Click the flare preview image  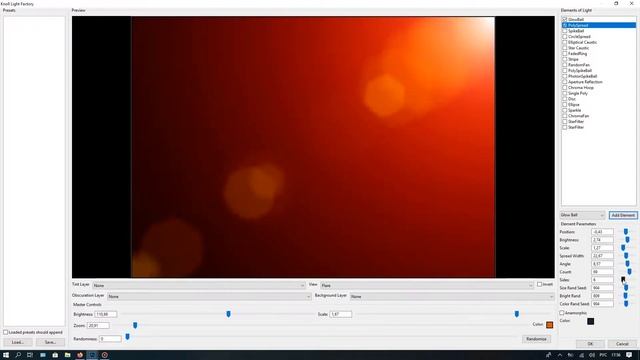(x=313, y=147)
